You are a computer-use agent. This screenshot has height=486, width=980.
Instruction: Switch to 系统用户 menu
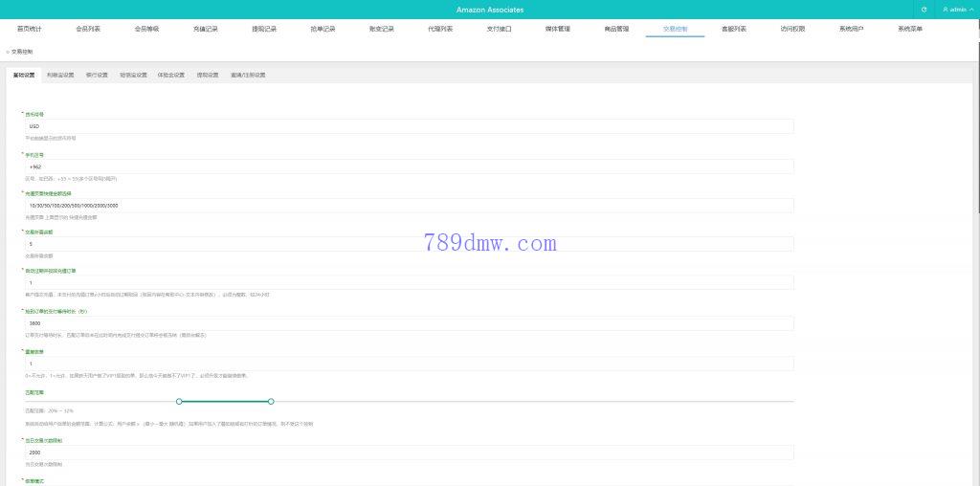851,30
